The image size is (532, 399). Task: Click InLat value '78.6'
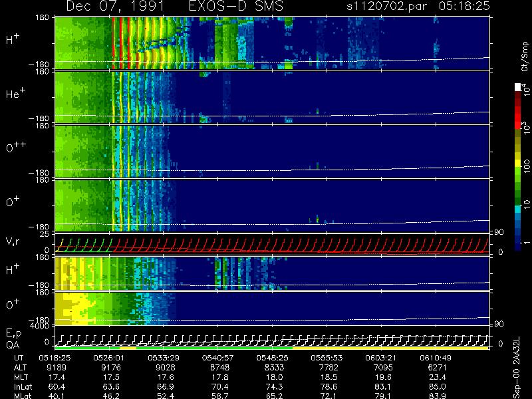coord(329,386)
